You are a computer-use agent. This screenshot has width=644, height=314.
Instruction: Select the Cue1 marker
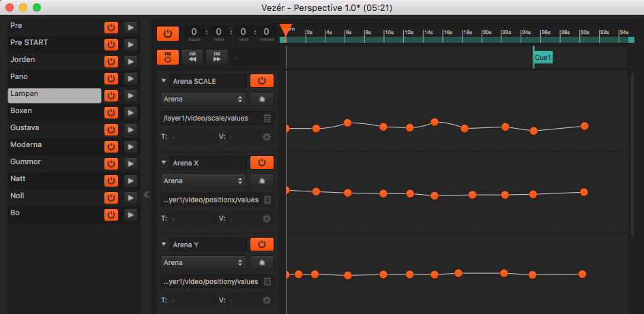543,58
